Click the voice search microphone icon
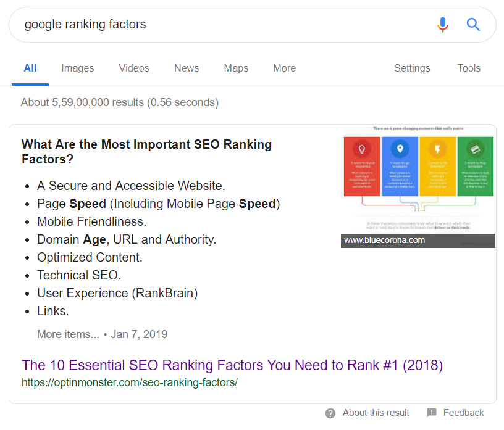Viewport: 504px width, 430px height. coord(443,25)
